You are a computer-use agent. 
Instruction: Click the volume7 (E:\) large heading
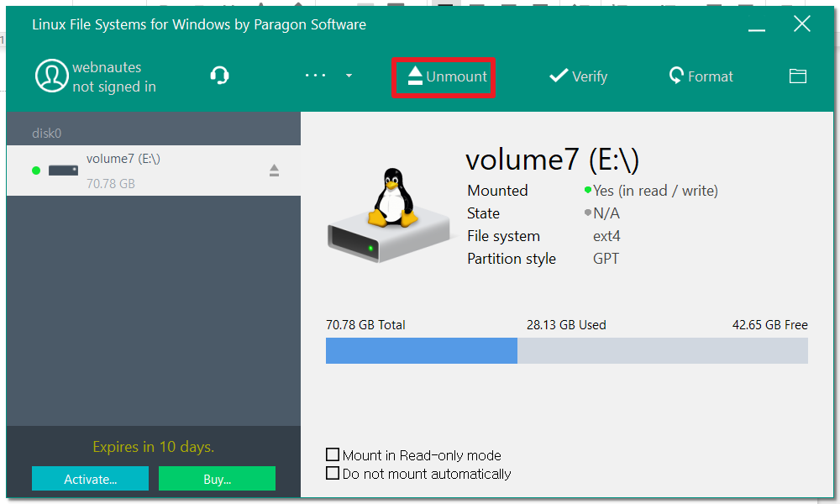click(553, 160)
